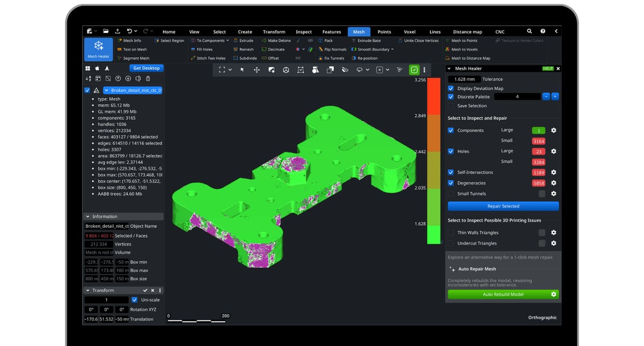Click the Remesh tool
The width and height of the screenshot is (644, 346).
coord(243,49)
